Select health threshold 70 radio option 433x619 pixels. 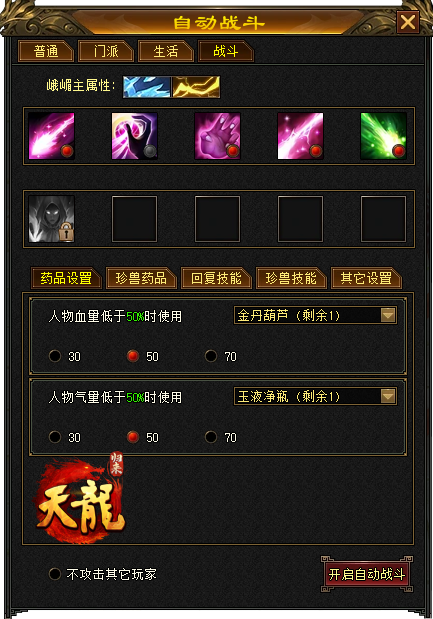[x=211, y=356]
